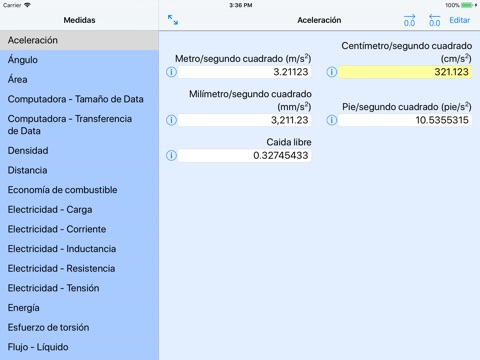The width and height of the screenshot is (480, 360).
Task: Show info for Pie/segundo cuadrado unit
Action: pos(332,120)
